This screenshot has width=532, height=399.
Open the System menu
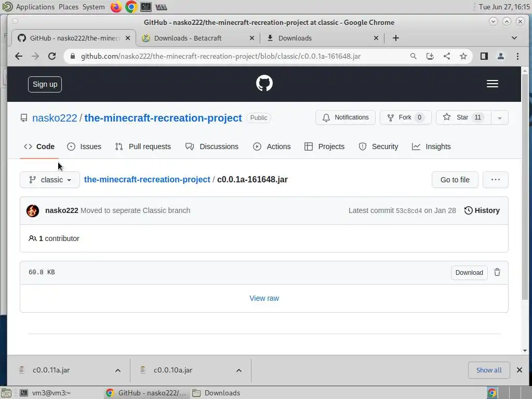(94, 7)
